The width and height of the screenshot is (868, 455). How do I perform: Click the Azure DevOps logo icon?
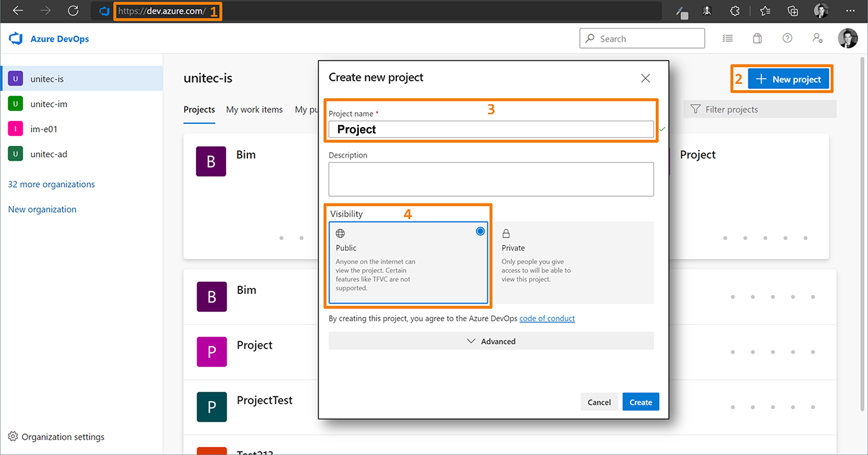click(16, 39)
